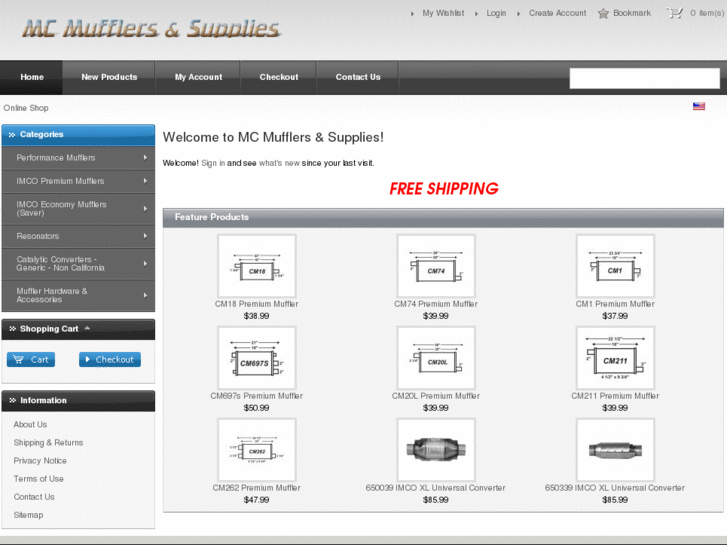Go to the Home tab
Viewport: 727px width, 545px height.
coord(32,77)
